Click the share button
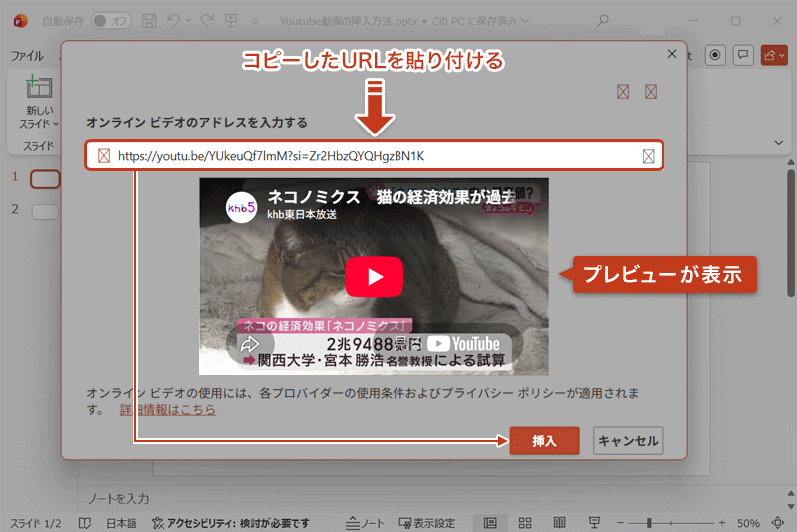Viewport: 797px width, 532px height. point(774,55)
